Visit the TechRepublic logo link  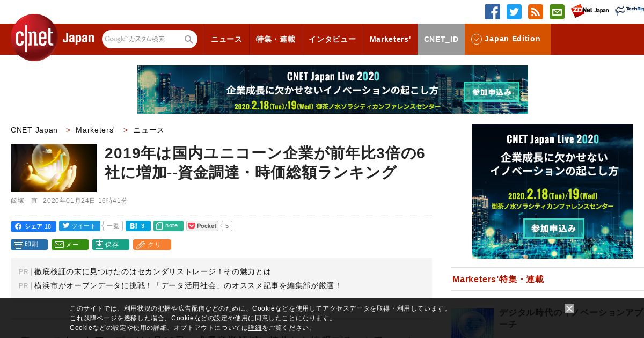coord(630,11)
